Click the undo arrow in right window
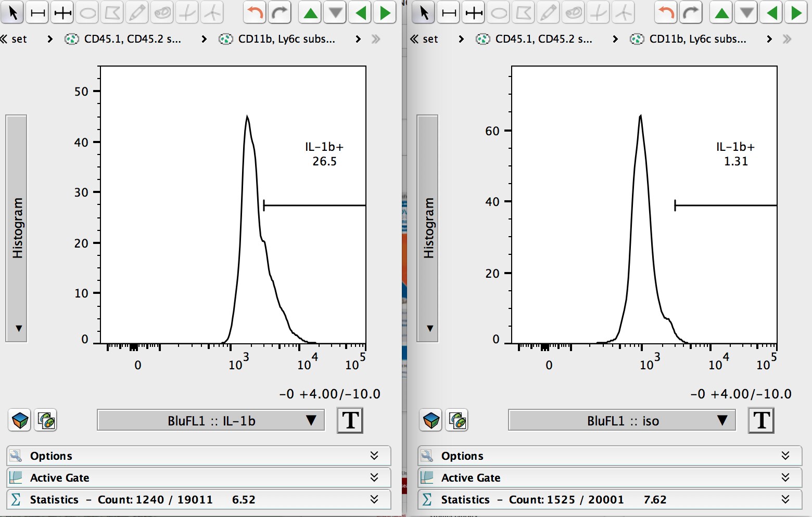This screenshot has height=517, width=812. (666, 12)
